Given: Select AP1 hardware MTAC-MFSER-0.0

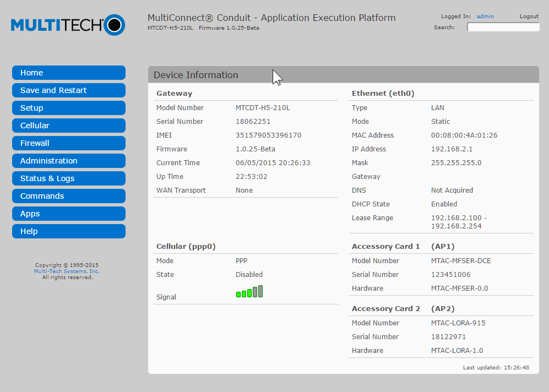Looking at the screenshot, I should coord(459,288).
